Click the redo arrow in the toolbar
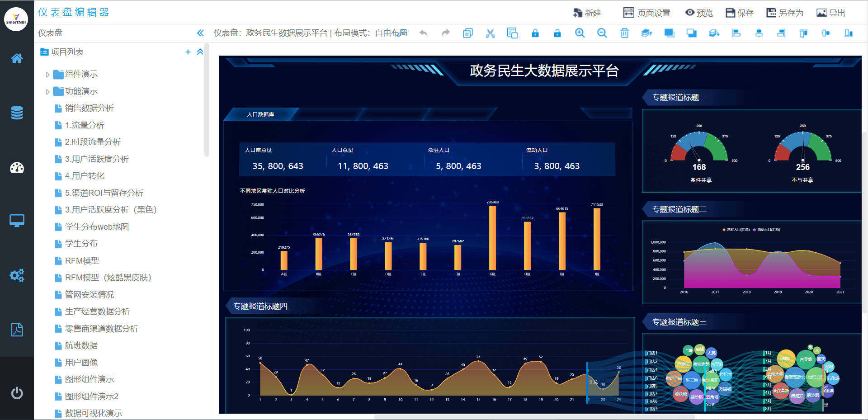The width and height of the screenshot is (868, 420). click(446, 33)
